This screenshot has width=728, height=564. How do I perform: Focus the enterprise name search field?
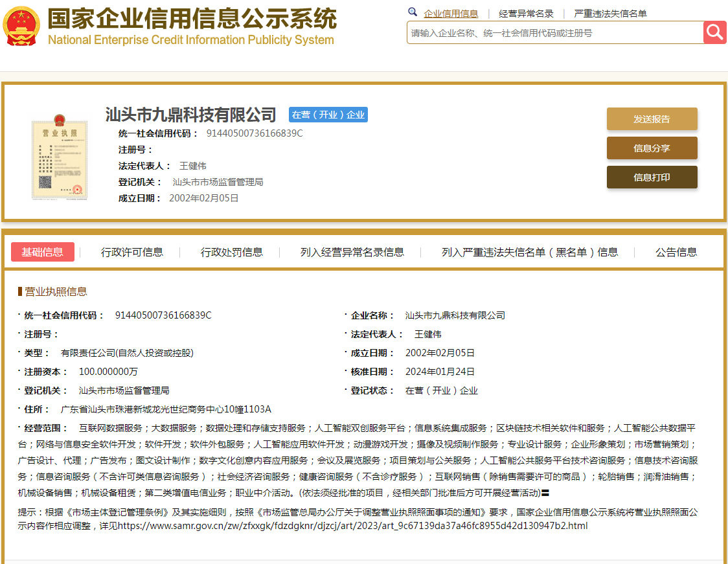tap(554, 32)
